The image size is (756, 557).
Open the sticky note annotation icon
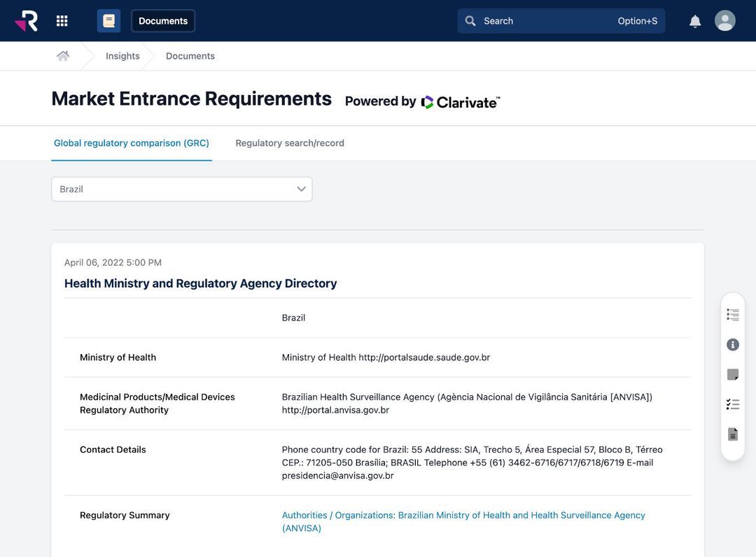click(x=731, y=374)
